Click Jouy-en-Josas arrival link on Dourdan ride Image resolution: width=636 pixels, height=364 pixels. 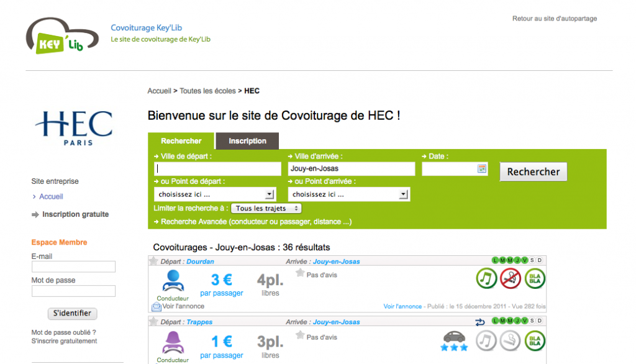[336, 262]
